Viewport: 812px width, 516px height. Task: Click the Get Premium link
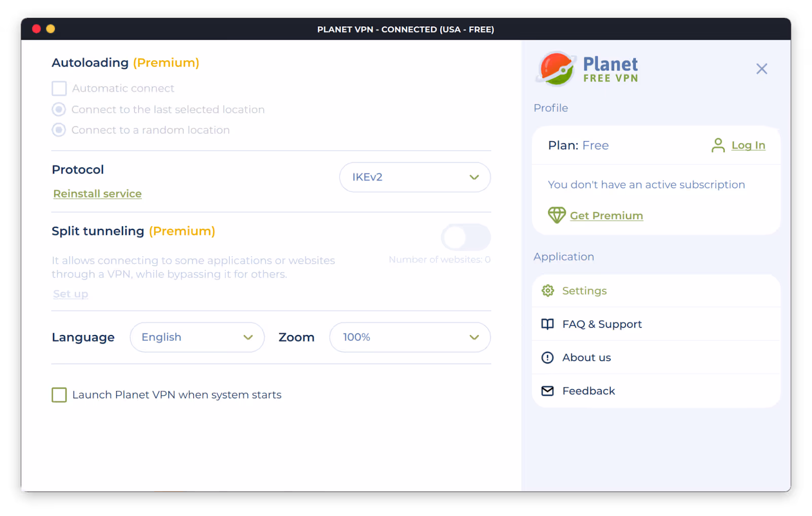pyautogui.click(x=606, y=216)
